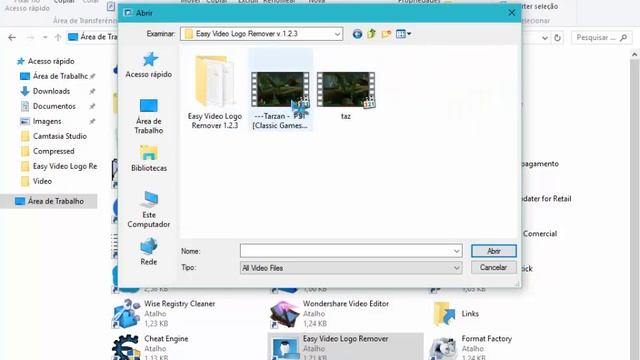Open Documentos in Explorer navigation pane

click(x=54, y=106)
